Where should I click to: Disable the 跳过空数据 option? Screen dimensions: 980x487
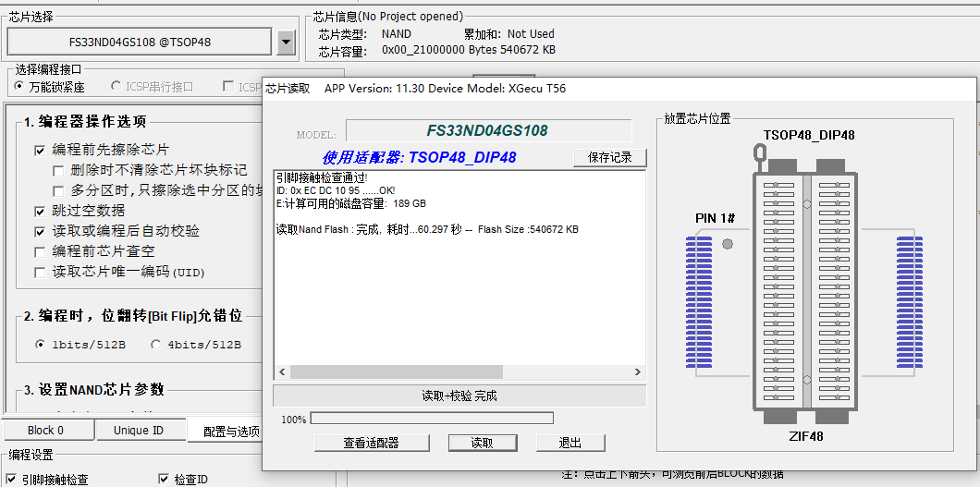pos(40,211)
